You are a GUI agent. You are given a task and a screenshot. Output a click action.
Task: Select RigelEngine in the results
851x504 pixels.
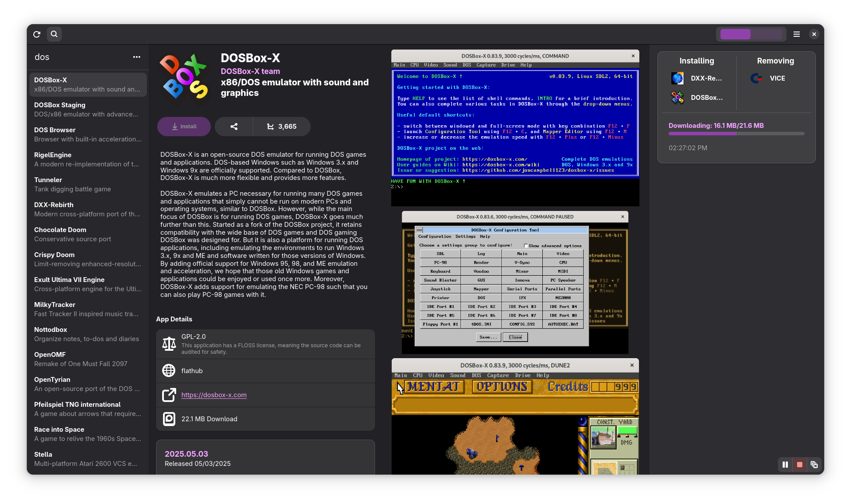[x=88, y=159]
